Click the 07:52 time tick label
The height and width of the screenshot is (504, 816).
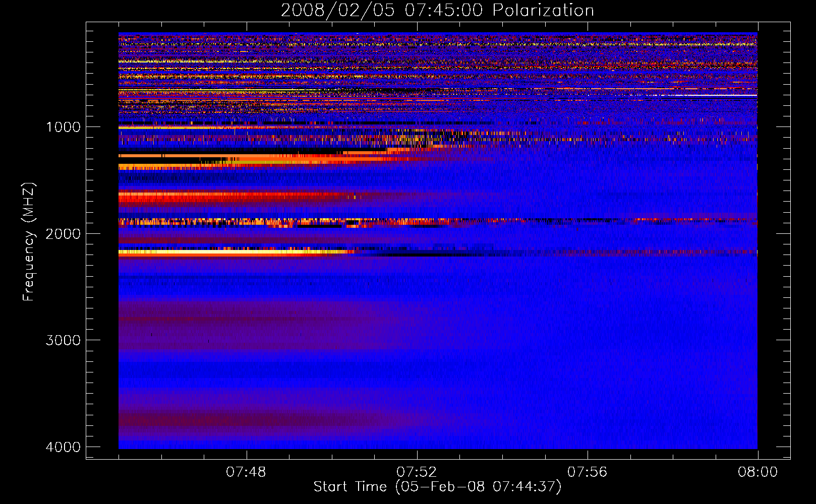pyautogui.click(x=417, y=472)
